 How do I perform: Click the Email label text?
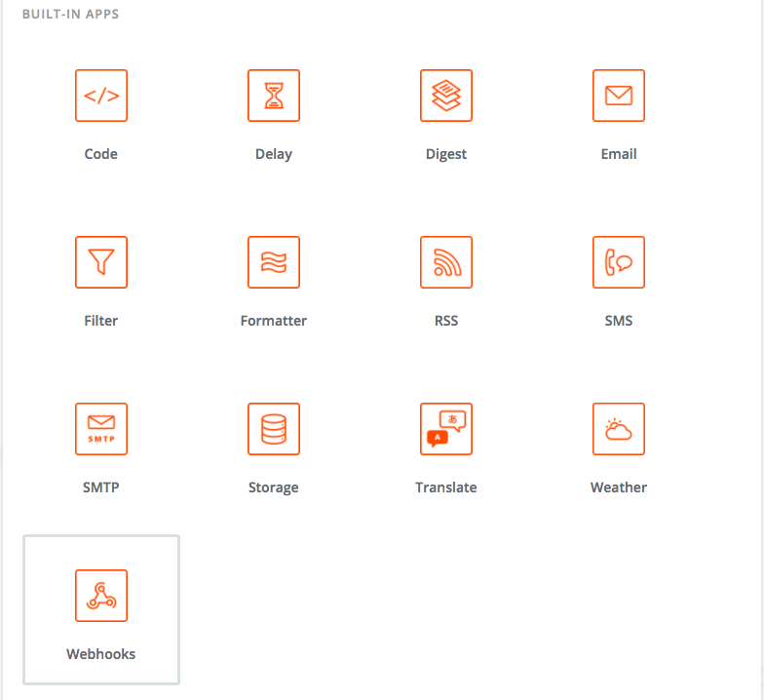pos(619,154)
